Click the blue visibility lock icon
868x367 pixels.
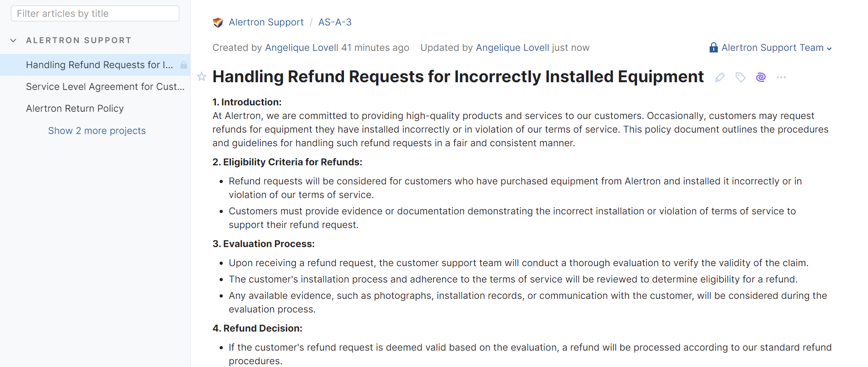[714, 48]
